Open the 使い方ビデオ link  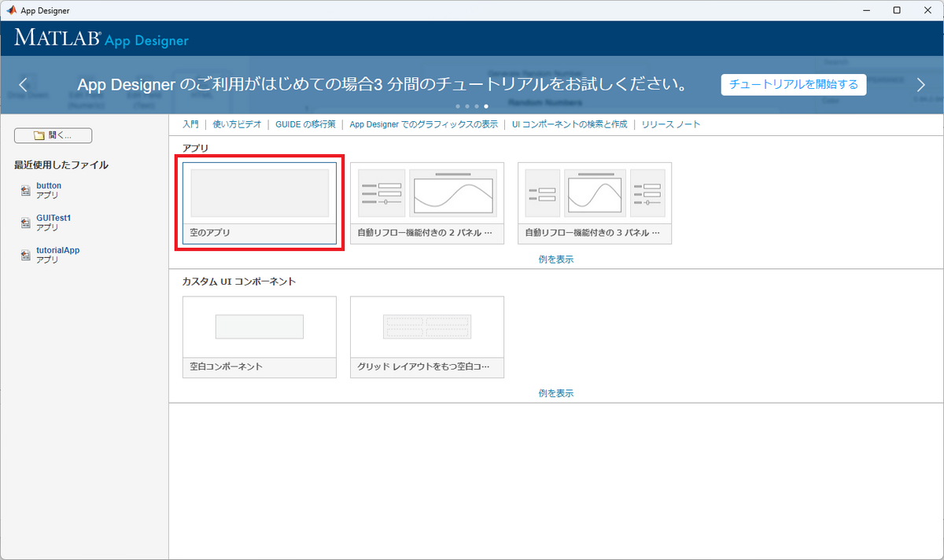(237, 124)
